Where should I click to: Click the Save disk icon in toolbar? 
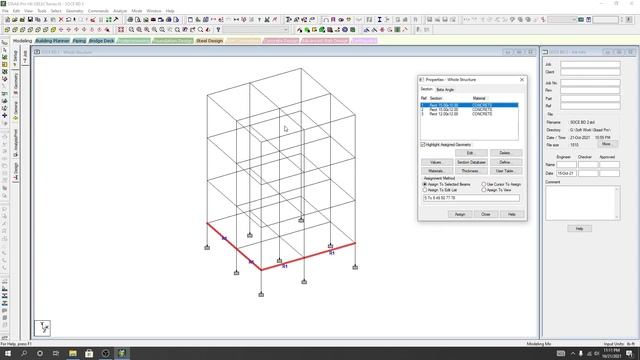click(30, 20)
